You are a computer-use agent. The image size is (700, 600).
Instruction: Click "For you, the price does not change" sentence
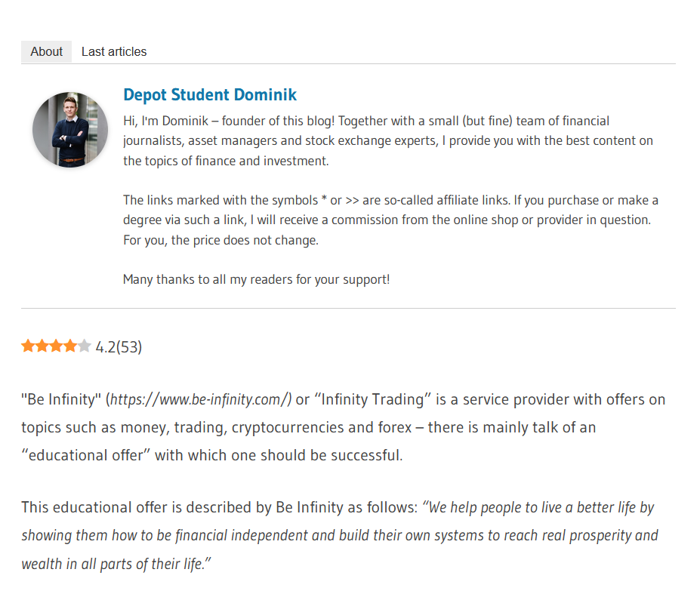(x=221, y=240)
